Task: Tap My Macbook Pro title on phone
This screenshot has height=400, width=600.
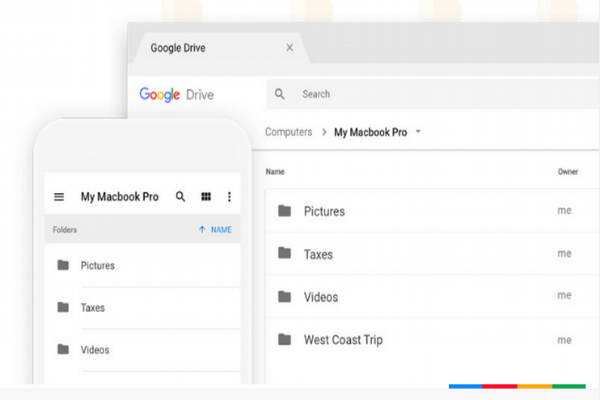Action: pos(119,197)
